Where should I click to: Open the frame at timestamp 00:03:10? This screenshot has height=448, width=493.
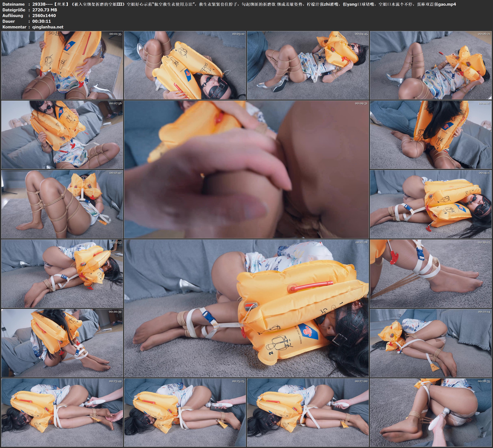coord(185,65)
